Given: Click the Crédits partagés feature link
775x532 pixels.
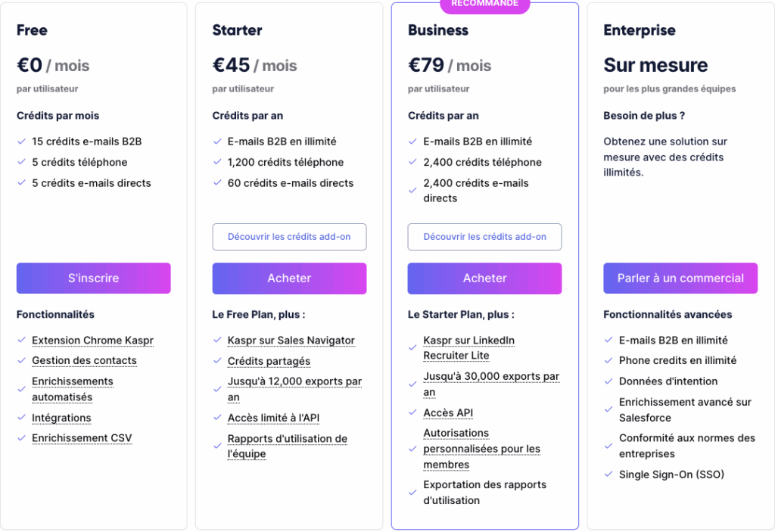Looking at the screenshot, I should tap(269, 361).
